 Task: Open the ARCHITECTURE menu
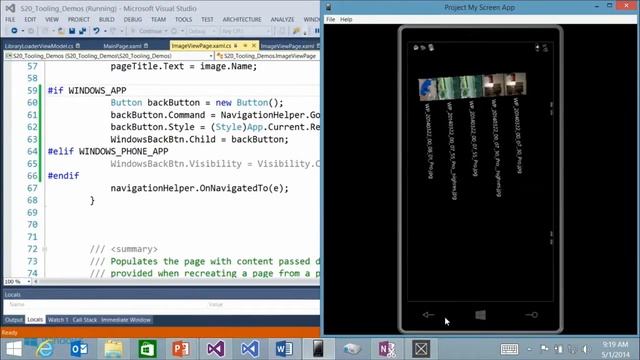[242, 19]
